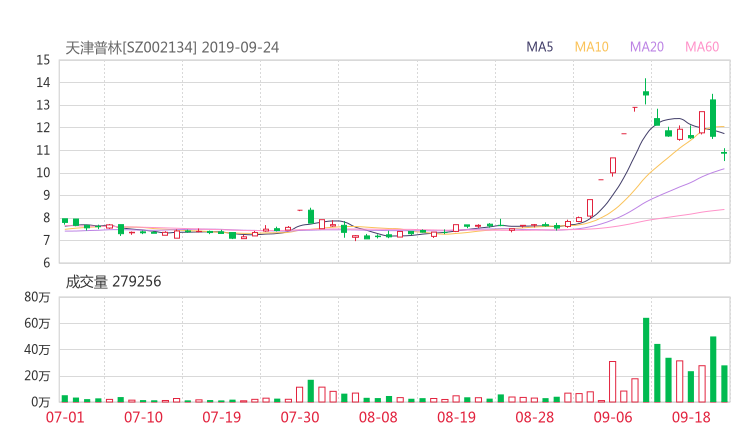Click the 08-19 date axis label

pos(456,417)
